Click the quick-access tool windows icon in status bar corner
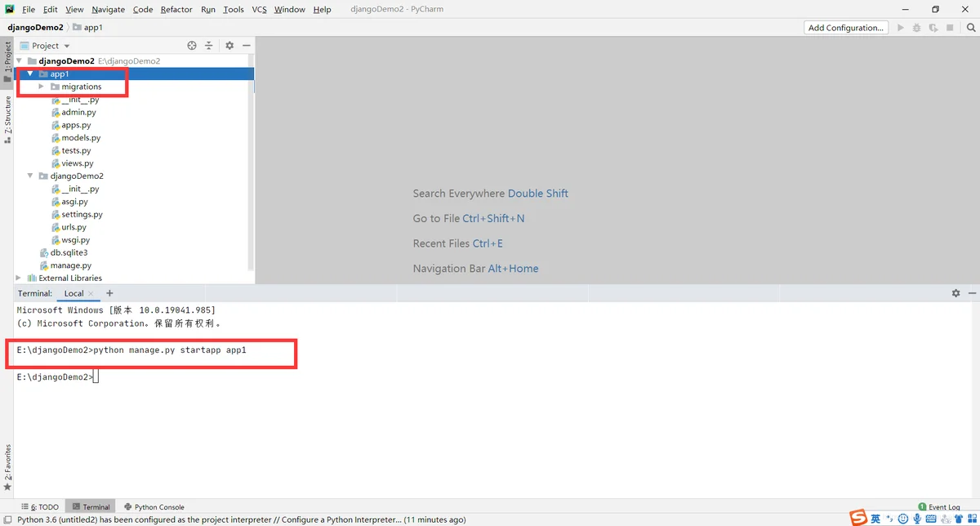Screen dimensions: 980x526 click(x=7, y=519)
